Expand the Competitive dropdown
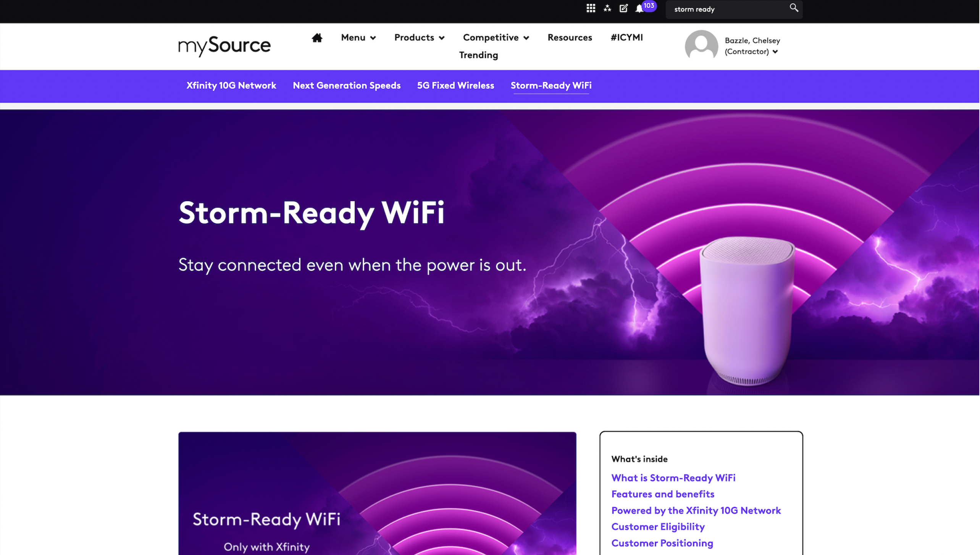 (x=496, y=38)
